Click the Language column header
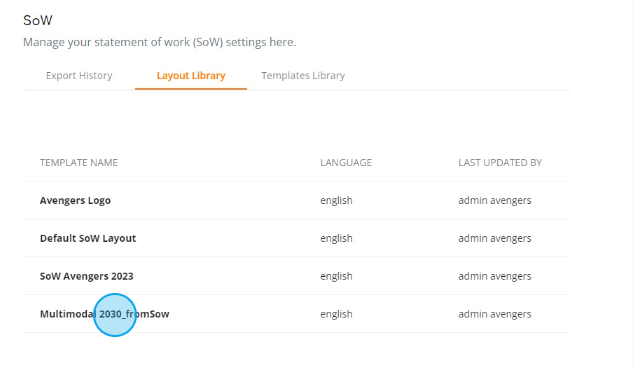This screenshot has height=373, width=635. click(x=346, y=162)
